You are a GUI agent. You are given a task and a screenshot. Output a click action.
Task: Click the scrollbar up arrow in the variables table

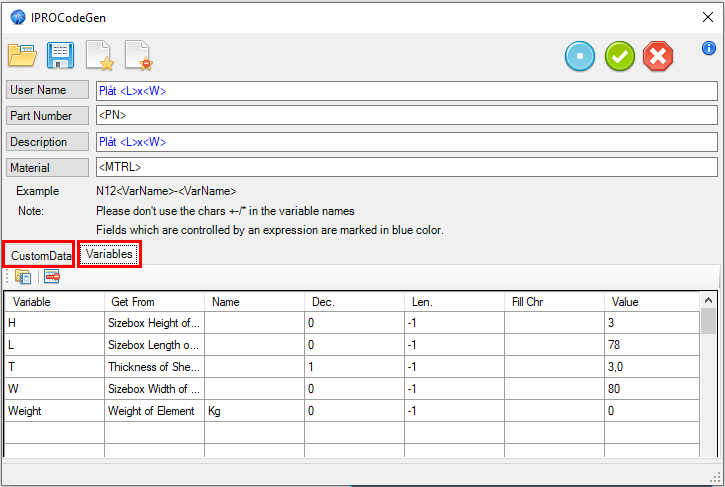point(708,300)
